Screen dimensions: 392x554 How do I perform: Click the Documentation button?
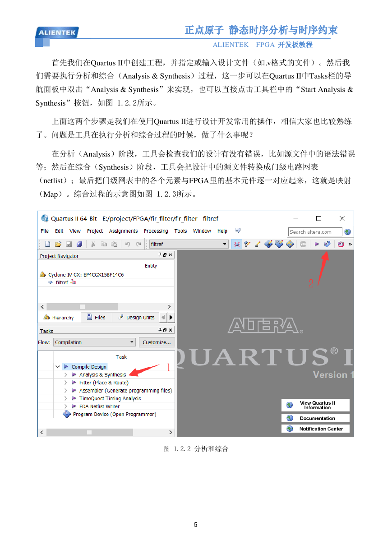[x=315, y=418]
